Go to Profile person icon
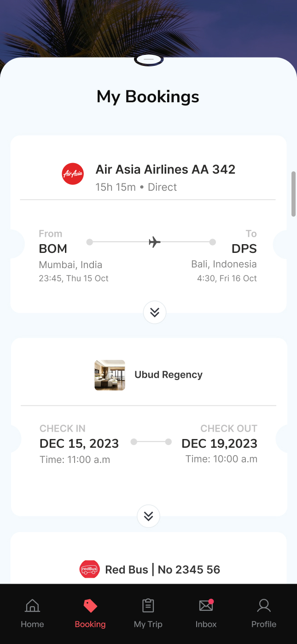 (264, 605)
